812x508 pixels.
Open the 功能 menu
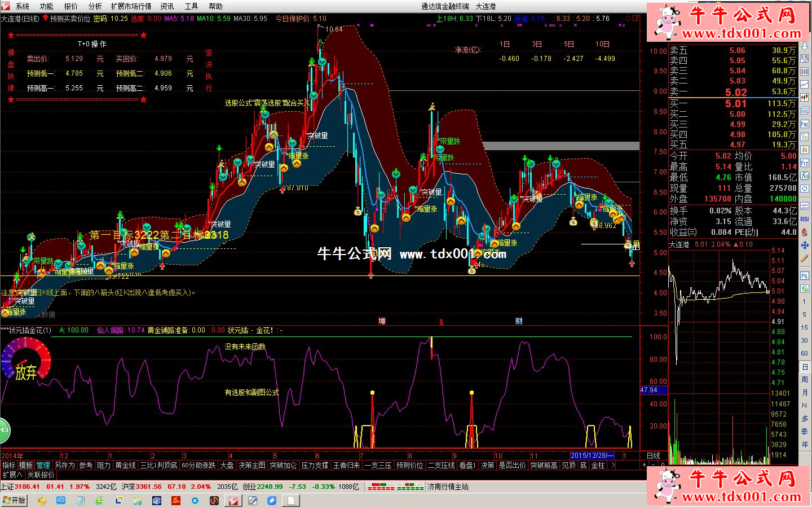click(x=46, y=6)
